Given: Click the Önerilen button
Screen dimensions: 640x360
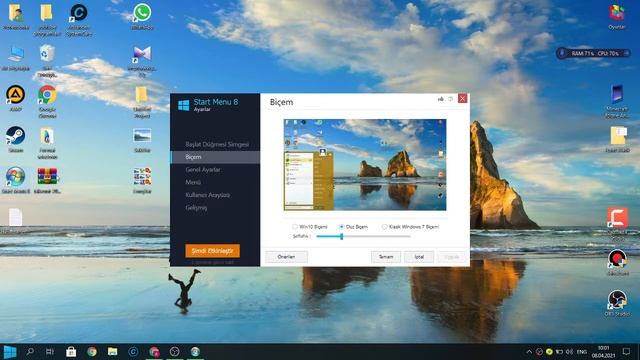Looking at the screenshot, I should tap(286, 257).
